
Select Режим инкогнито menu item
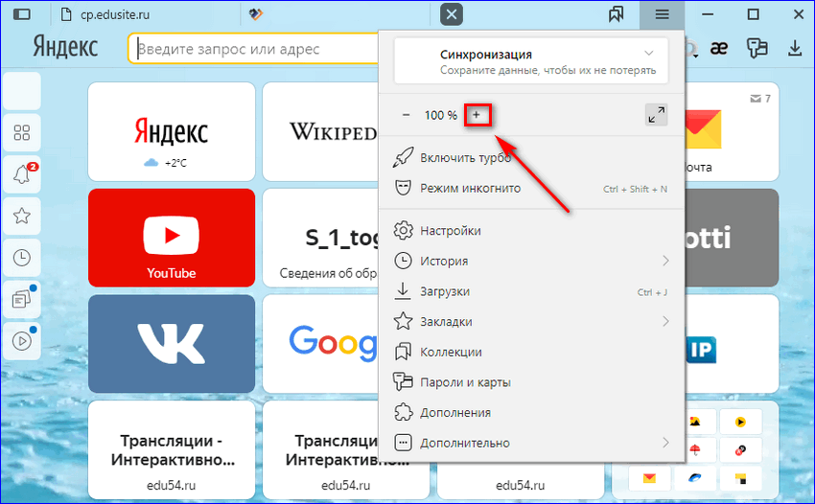pos(530,188)
